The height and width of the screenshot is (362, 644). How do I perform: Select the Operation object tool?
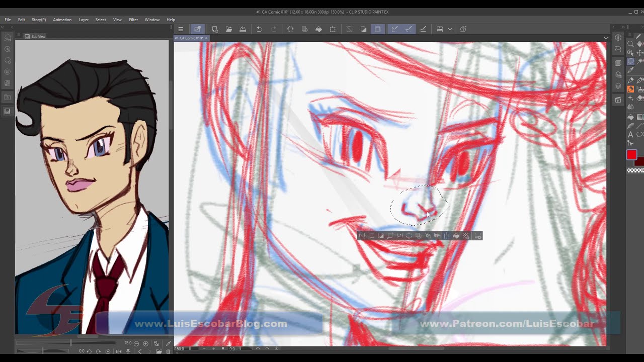630,53
